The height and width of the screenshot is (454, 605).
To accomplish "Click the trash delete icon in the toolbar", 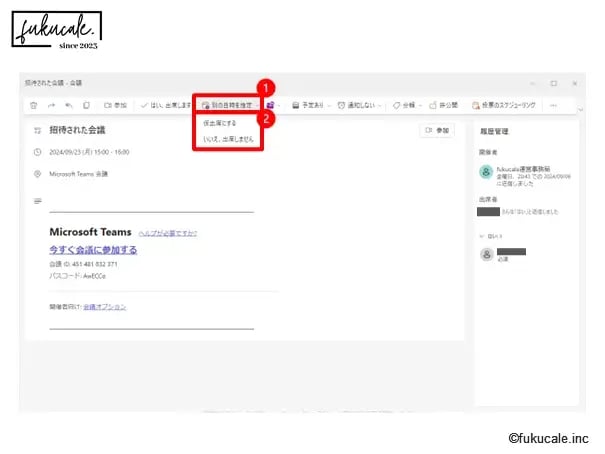I will 34,105.
